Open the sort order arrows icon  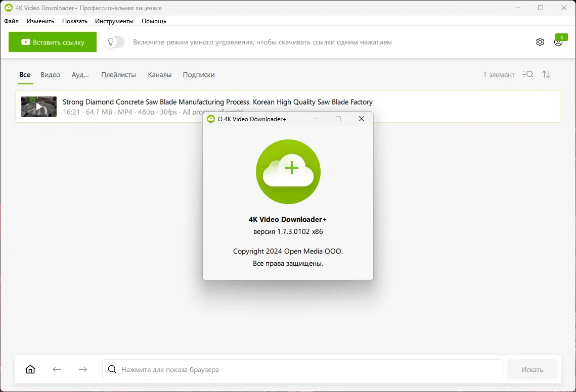546,74
